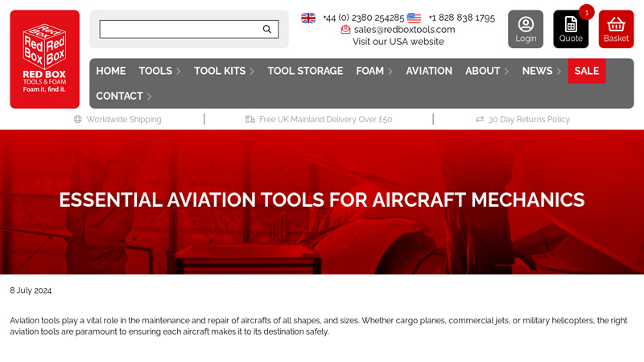Focus the search input field

tap(189, 29)
